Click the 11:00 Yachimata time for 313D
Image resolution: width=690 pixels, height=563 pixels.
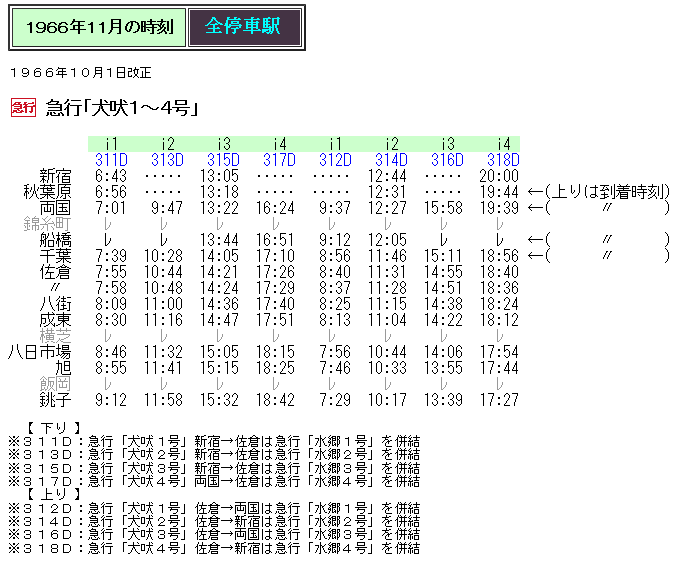163,304
